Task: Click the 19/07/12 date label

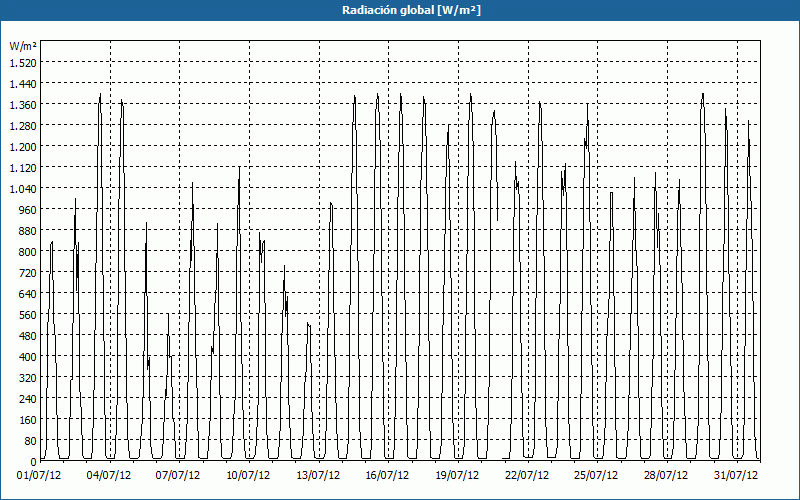Action: pyautogui.click(x=457, y=476)
